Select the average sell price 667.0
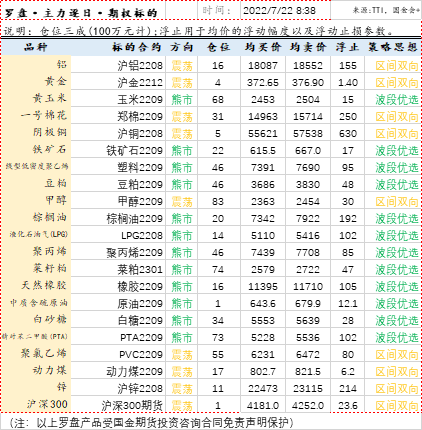The image size is (422, 430). pyautogui.click(x=308, y=151)
